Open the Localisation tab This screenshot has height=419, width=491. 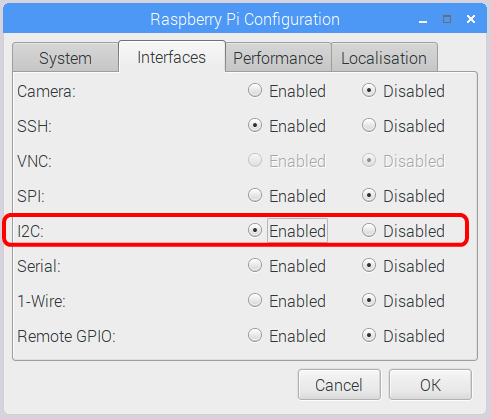click(x=384, y=58)
